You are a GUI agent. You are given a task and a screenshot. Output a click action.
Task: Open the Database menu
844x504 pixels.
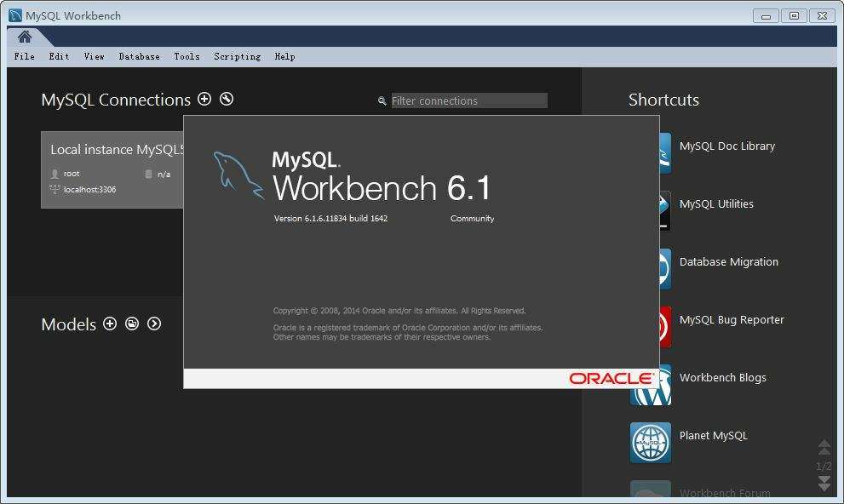[x=140, y=56]
